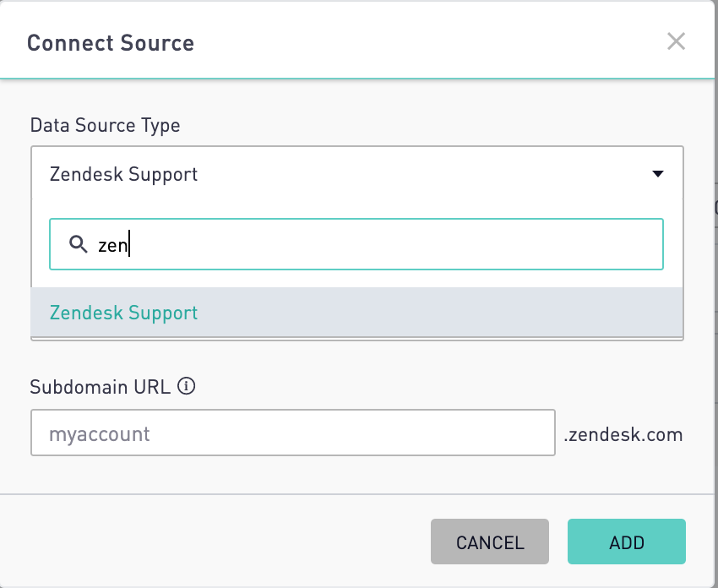Open the Data Source Type combo box

(357, 173)
